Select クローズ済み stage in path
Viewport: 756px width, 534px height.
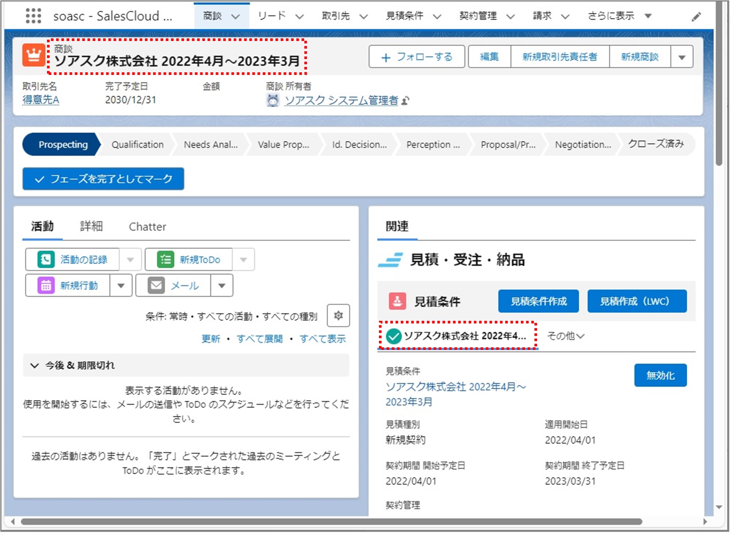(656, 145)
